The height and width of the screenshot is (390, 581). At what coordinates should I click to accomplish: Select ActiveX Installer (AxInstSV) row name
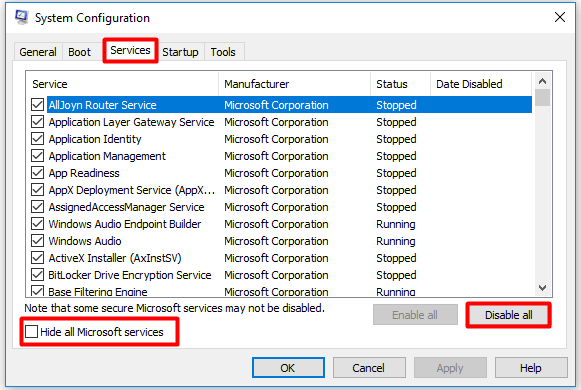coord(115,259)
